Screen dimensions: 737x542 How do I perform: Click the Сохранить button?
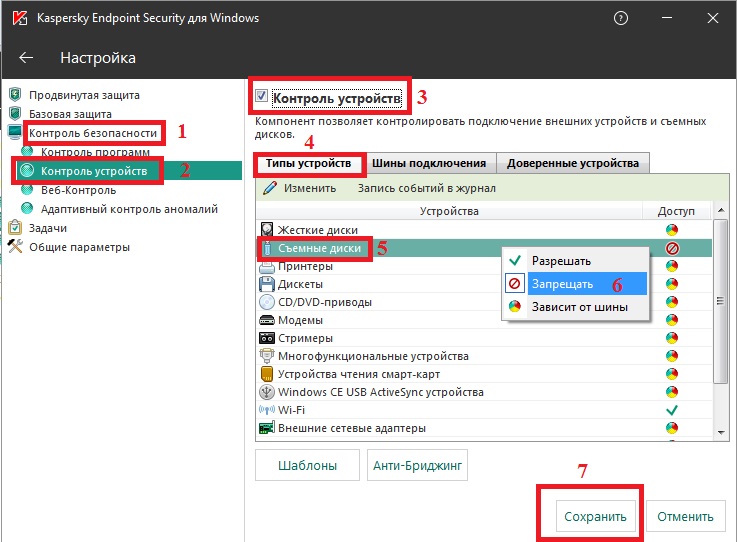tap(595, 516)
